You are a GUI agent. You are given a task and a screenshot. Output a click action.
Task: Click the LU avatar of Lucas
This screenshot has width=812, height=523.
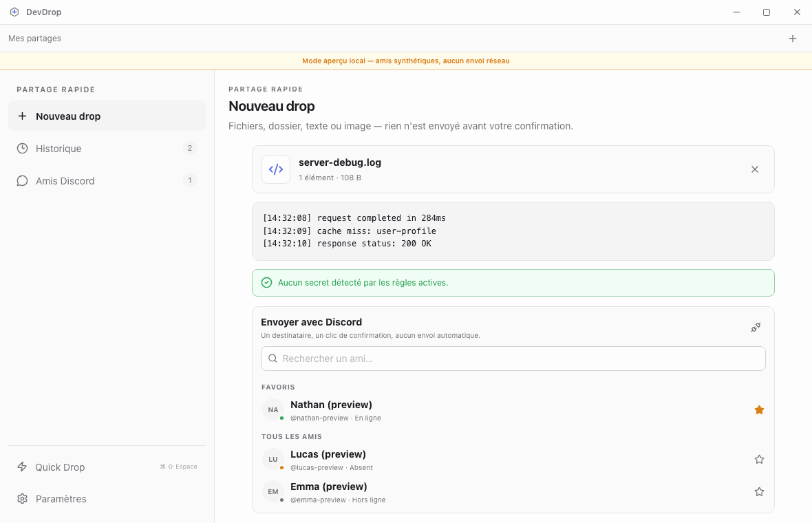click(273, 459)
